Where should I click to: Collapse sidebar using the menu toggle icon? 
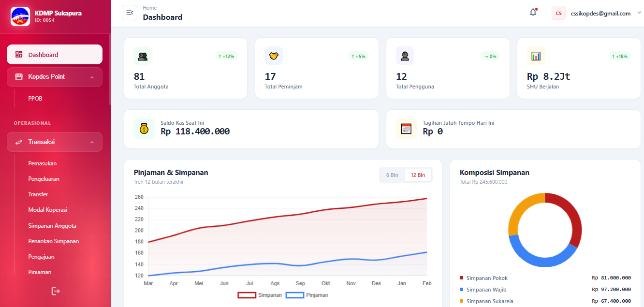(x=130, y=13)
